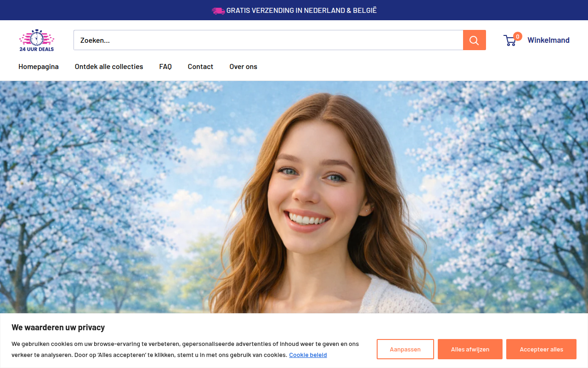Click the orange search magnifier button
The image size is (588, 368).
click(x=475, y=40)
